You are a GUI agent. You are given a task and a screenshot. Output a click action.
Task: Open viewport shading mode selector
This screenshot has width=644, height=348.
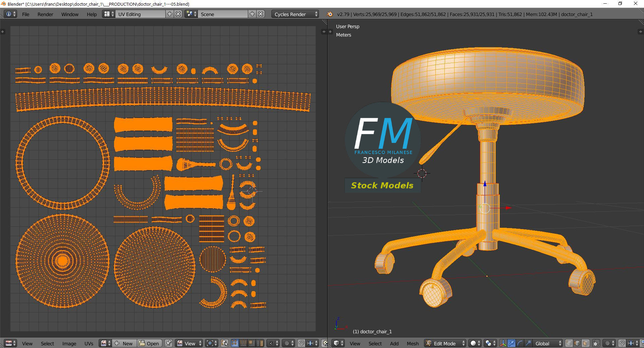(475, 343)
